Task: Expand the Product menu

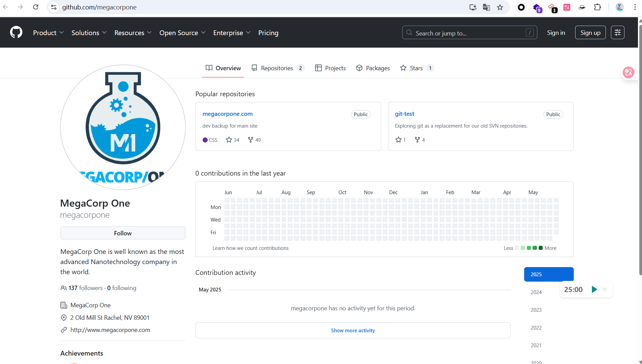Action: coord(48,33)
